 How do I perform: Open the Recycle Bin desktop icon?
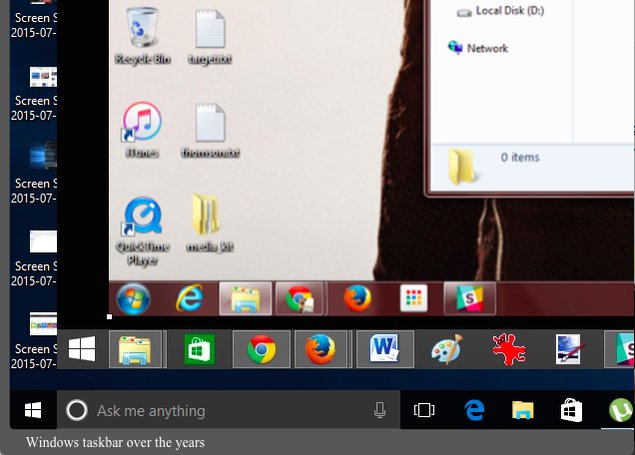[143, 36]
